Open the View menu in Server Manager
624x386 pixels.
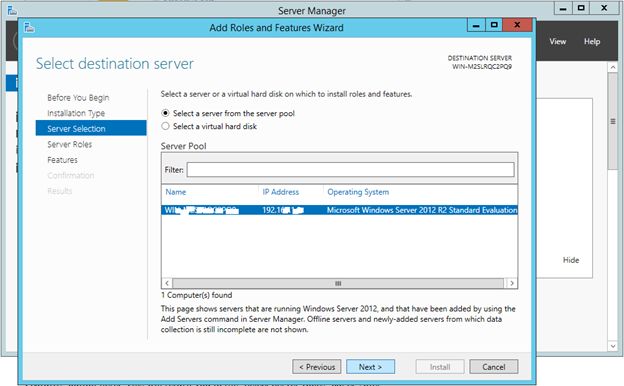pyautogui.click(x=558, y=41)
